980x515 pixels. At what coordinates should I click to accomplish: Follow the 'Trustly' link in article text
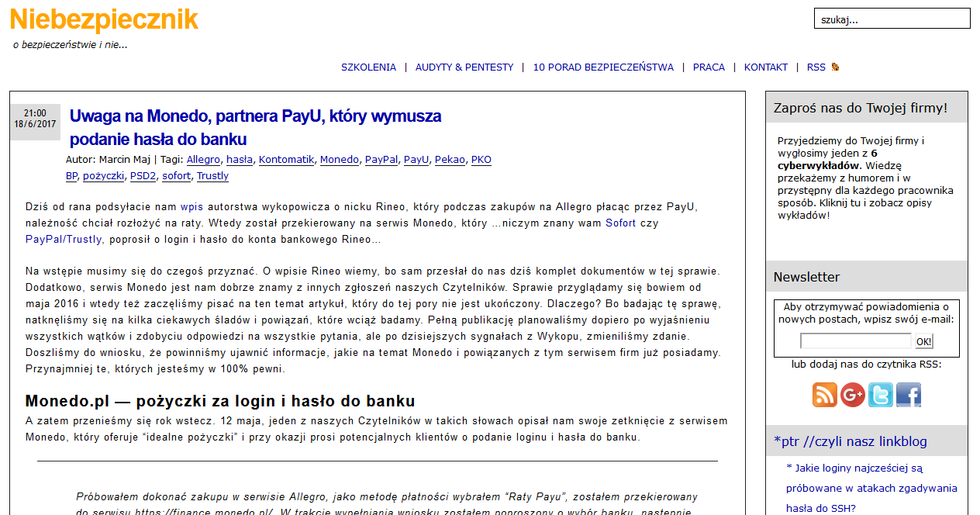[x=84, y=240]
